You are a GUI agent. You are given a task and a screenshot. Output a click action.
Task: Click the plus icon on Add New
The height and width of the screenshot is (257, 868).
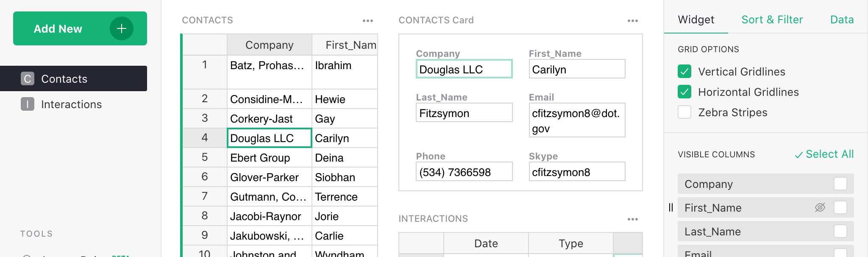122,28
